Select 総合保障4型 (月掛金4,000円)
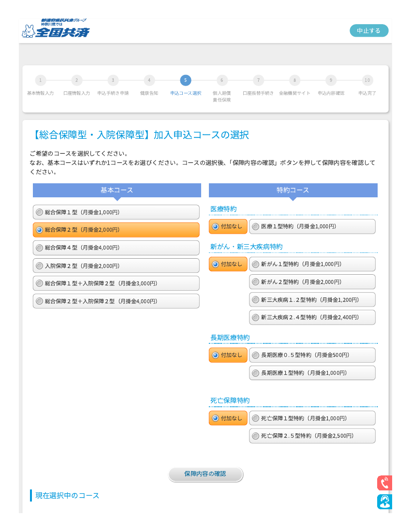 pos(116,248)
